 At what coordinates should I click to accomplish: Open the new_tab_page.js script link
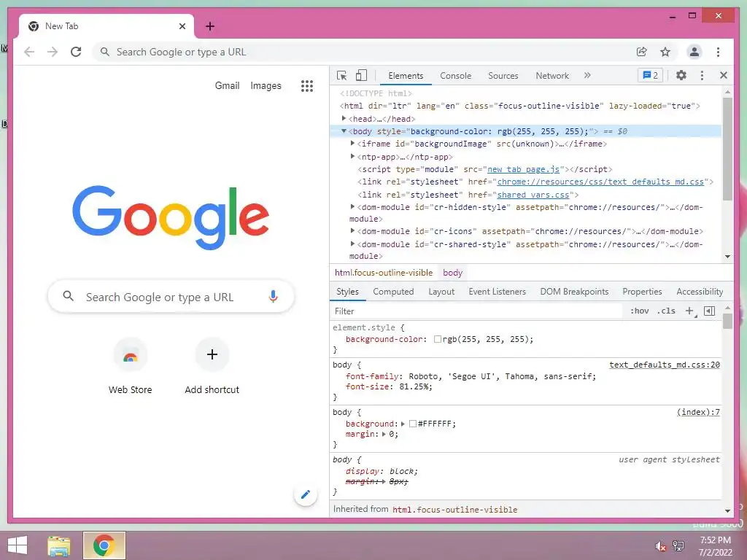[x=524, y=169]
